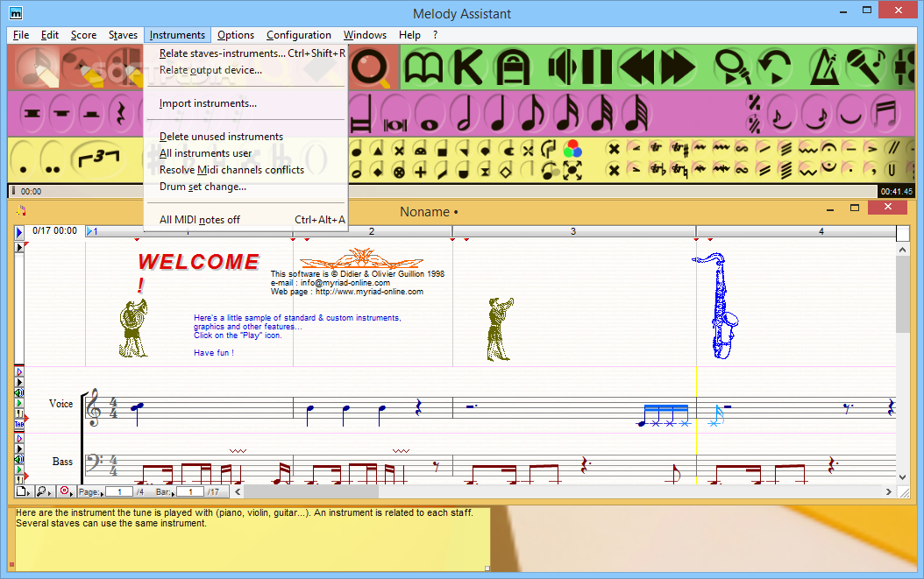Pause the music playback
The image size is (924, 579).
pyautogui.click(x=597, y=67)
